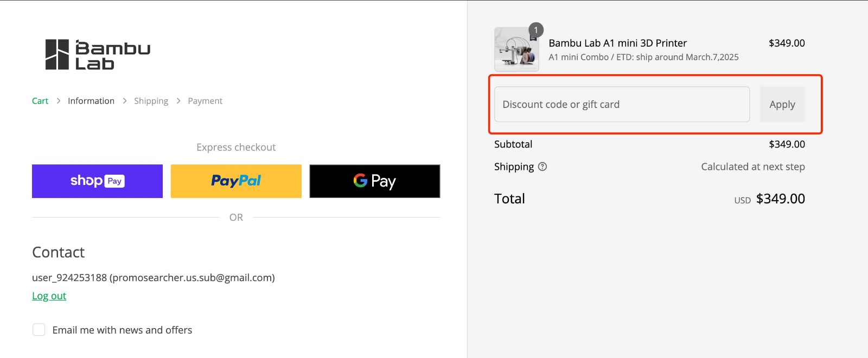Return to the Cart step in the breadcrumb
The image size is (868, 358).
tap(40, 100)
